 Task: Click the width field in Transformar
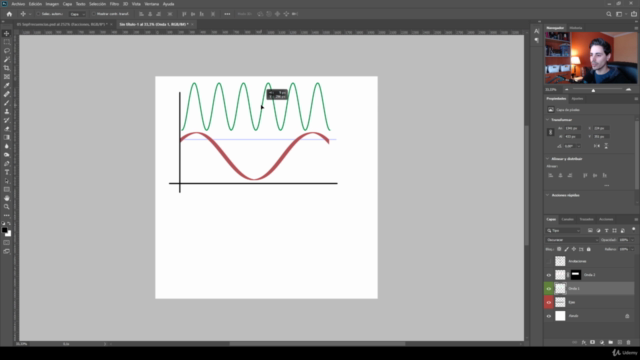(x=573, y=128)
